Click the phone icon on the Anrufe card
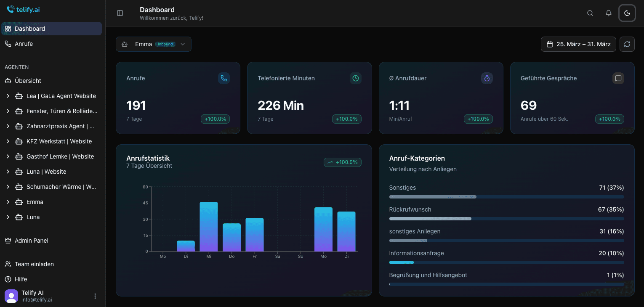Screen dimensions: 644x307 pos(224,78)
